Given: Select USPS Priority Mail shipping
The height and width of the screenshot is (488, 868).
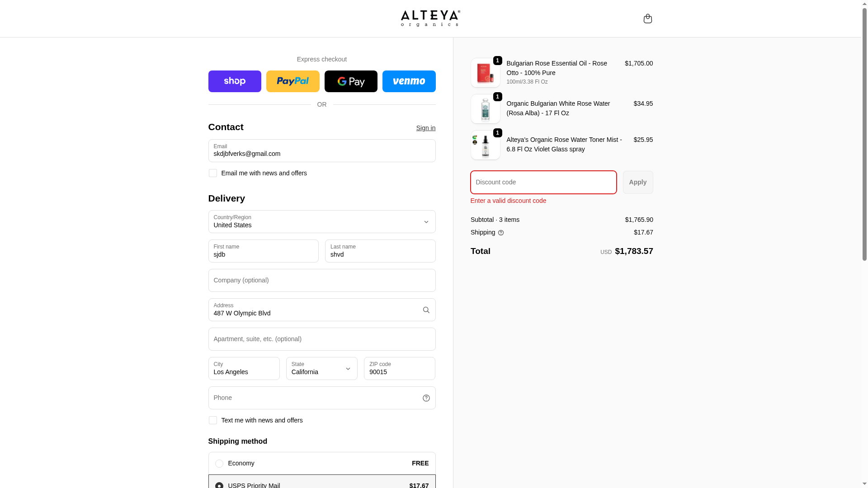Looking at the screenshot, I should (x=219, y=485).
